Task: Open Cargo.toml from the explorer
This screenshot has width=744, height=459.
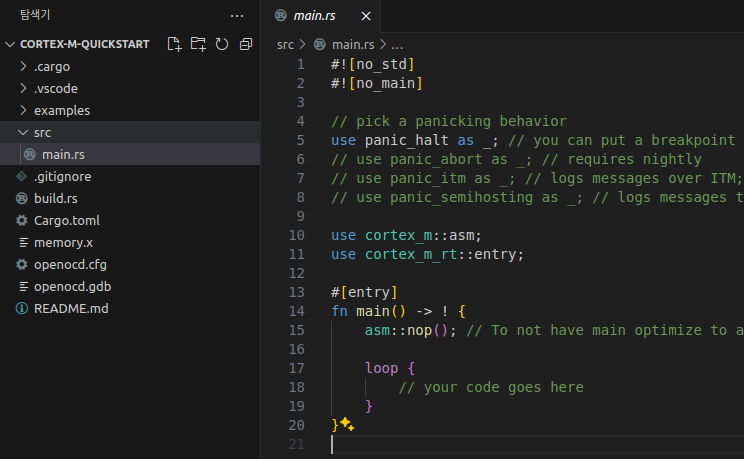Action: (66, 220)
